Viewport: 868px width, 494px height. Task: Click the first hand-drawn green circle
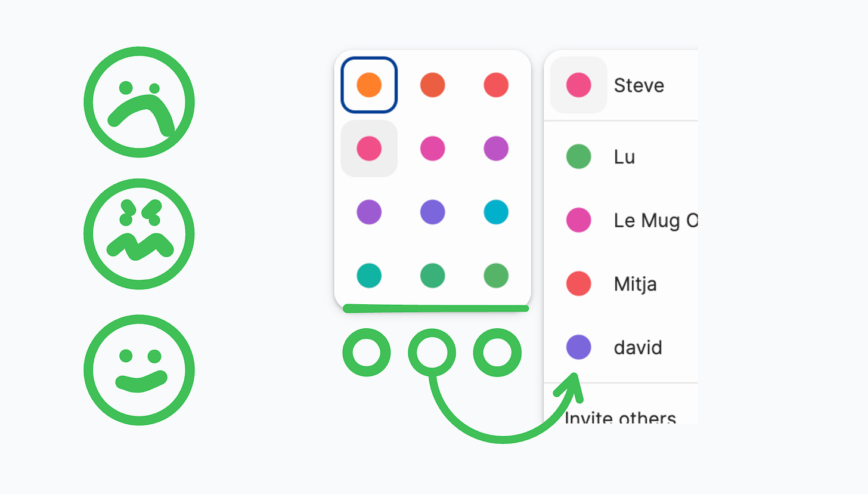[367, 353]
